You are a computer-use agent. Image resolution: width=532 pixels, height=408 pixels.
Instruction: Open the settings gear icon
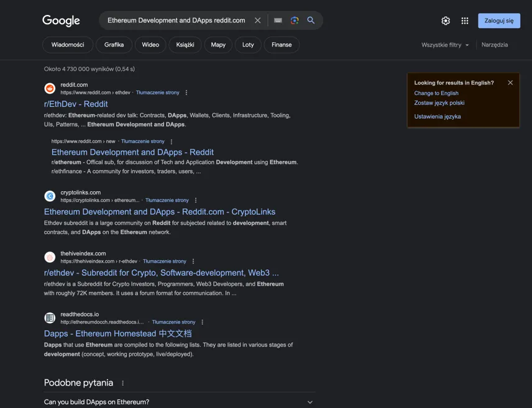[446, 20]
